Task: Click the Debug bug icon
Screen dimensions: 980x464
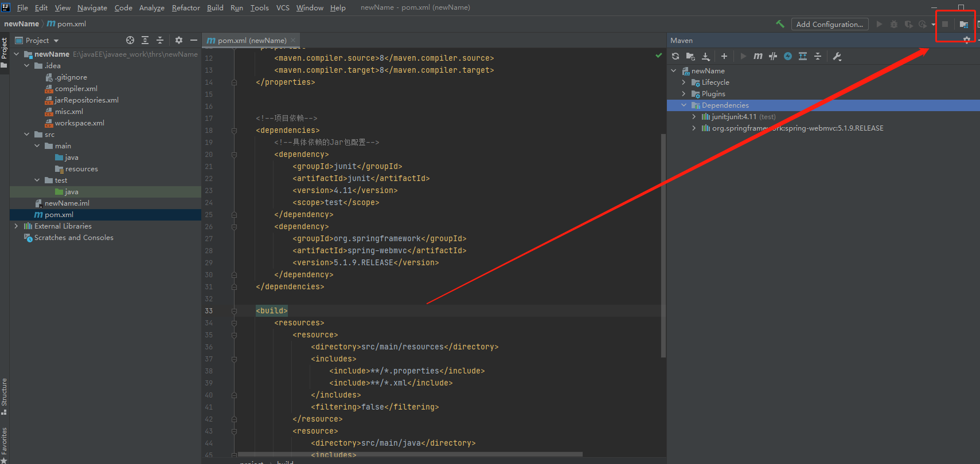Action: tap(894, 24)
